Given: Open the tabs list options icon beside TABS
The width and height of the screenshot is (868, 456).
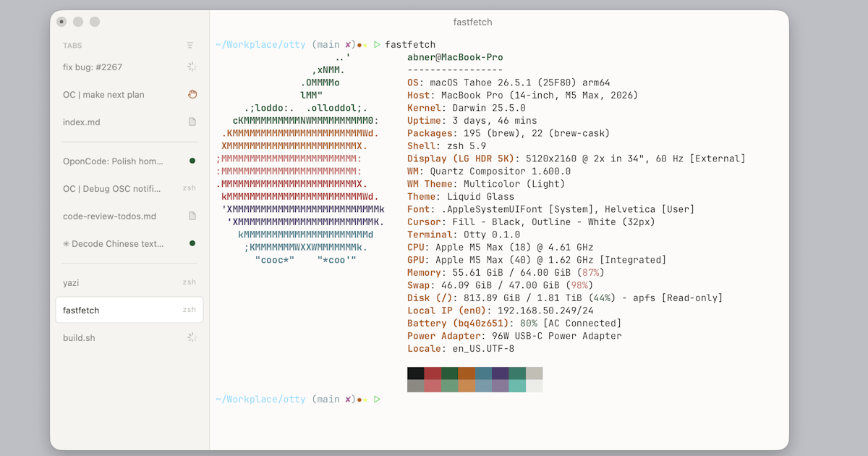Looking at the screenshot, I should click(190, 45).
